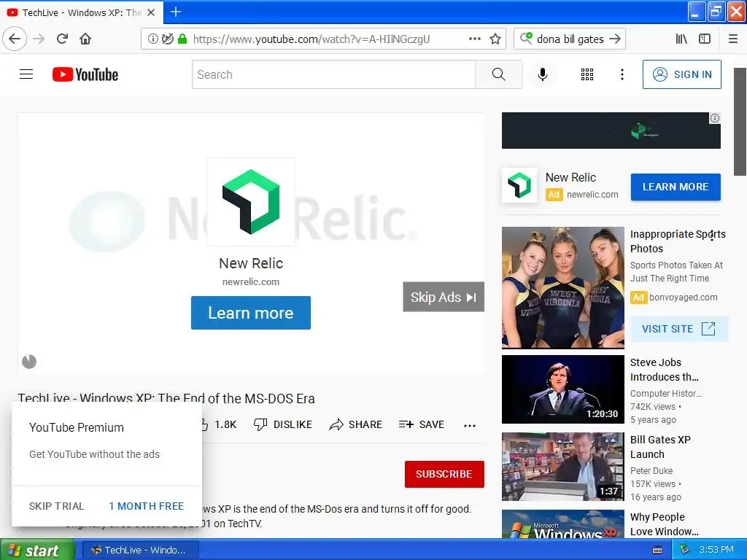Select TechLive taskbar window button
Screen dimensions: 747x560
pos(139,551)
